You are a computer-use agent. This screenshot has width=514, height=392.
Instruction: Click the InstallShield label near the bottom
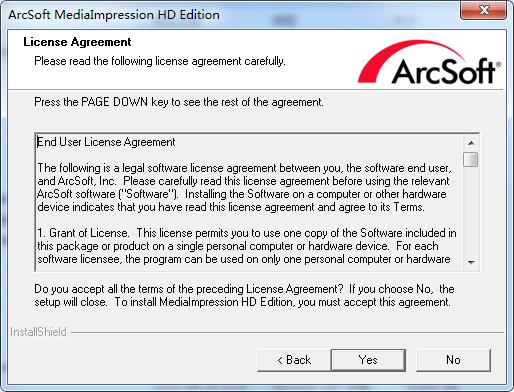pos(38,332)
